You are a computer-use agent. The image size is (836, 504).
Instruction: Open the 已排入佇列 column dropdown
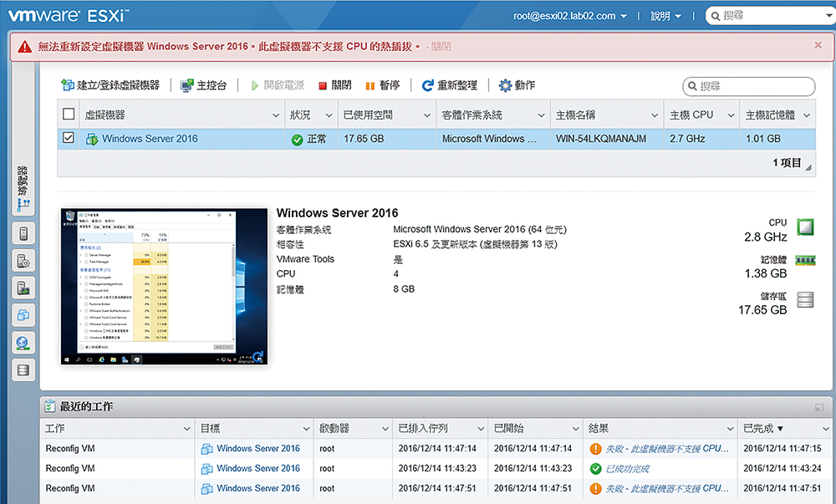coord(481,428)
